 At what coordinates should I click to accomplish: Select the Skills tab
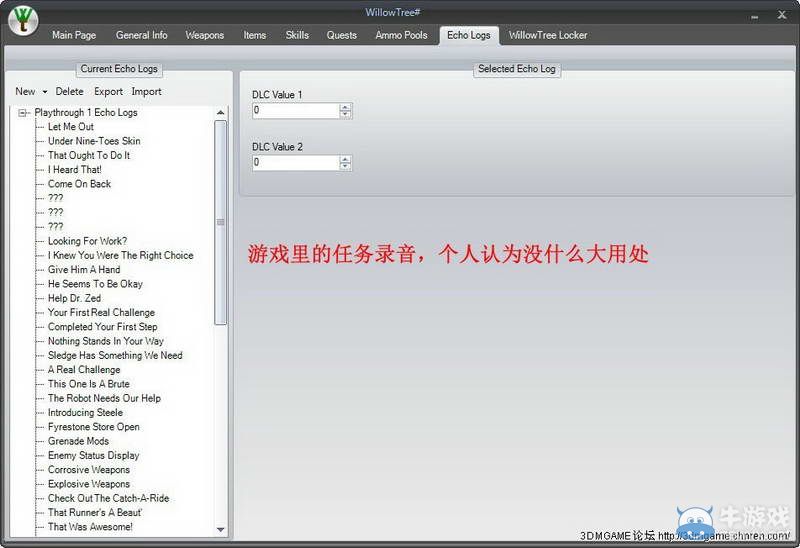point(297,35)
